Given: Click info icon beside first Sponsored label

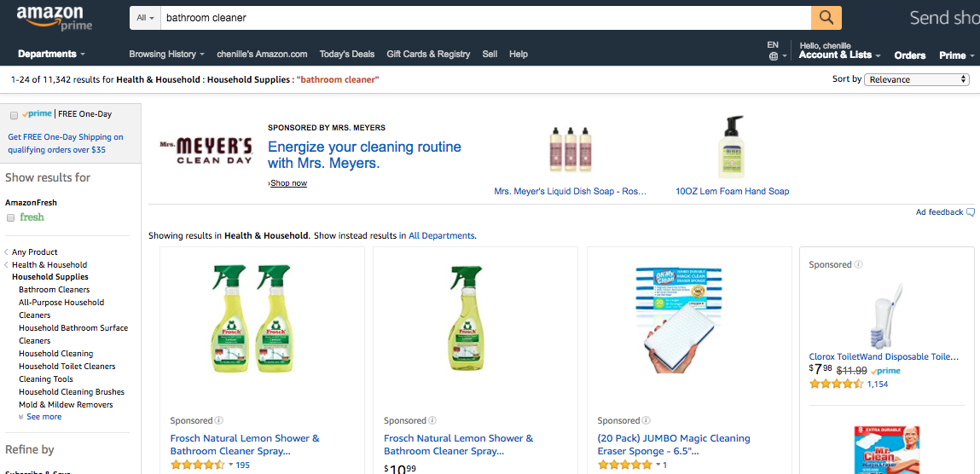Looking at the screenshot, I should pos(219,420).
